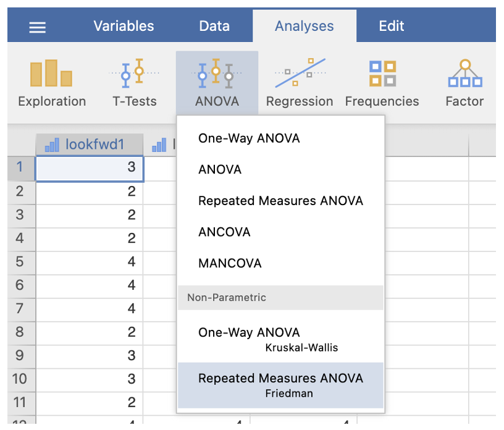Collapse the ANOVA dropdown button

point(217,83)
